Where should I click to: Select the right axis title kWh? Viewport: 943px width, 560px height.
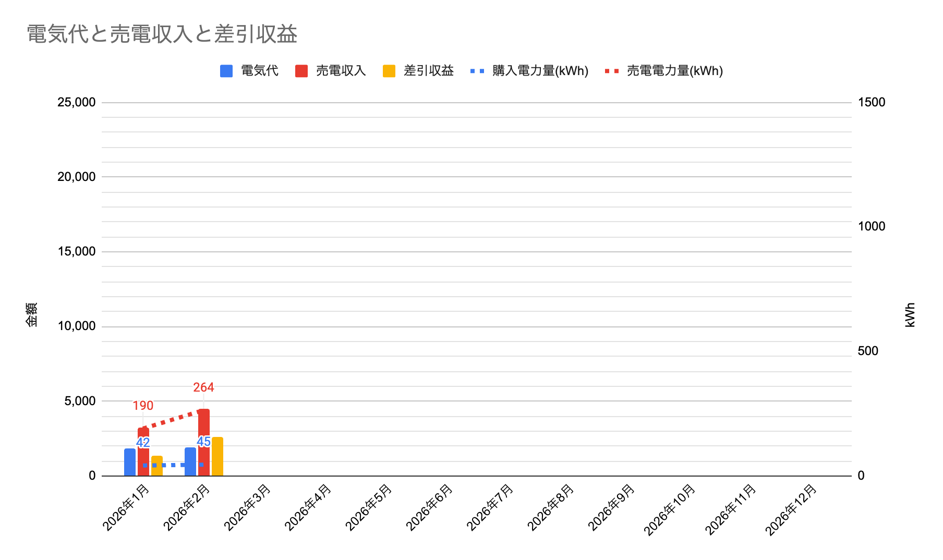(x=910, y=315)
